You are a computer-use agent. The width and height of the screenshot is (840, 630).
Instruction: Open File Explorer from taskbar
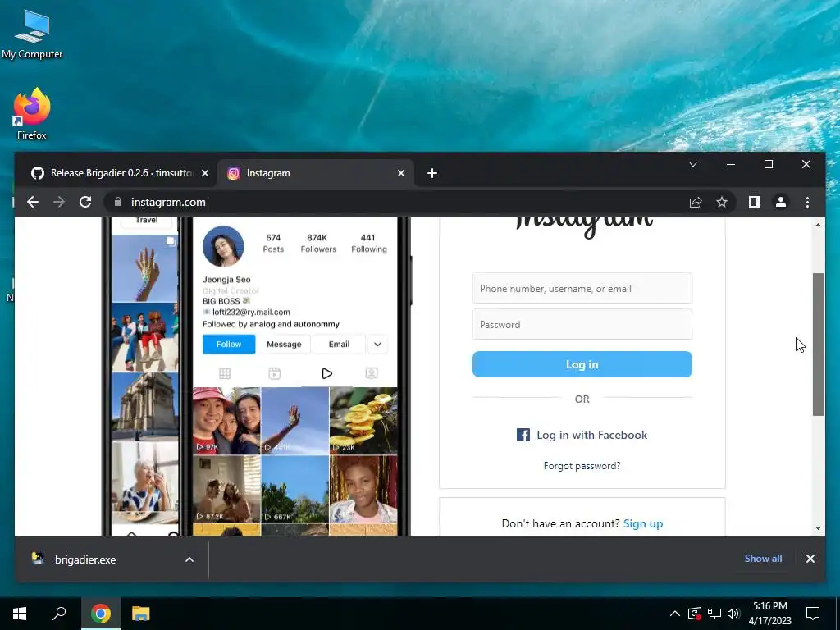(x=141, y=614)
